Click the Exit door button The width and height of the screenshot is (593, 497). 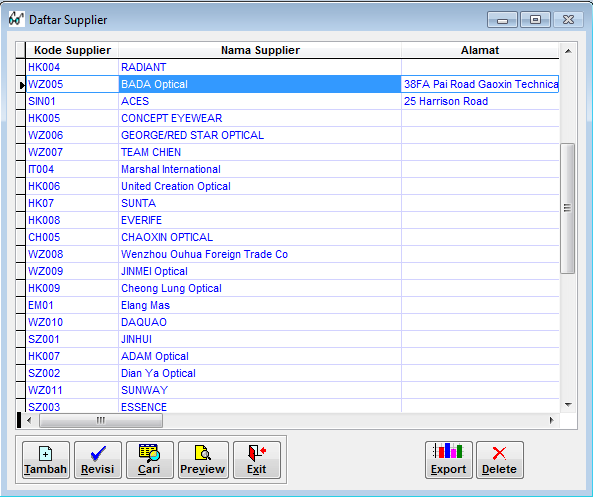[257, 460]
